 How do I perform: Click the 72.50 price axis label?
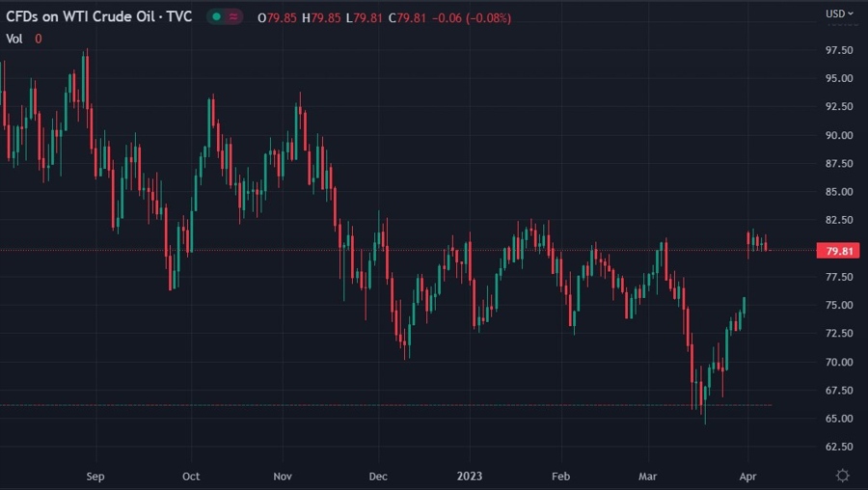tap(839, 334)
